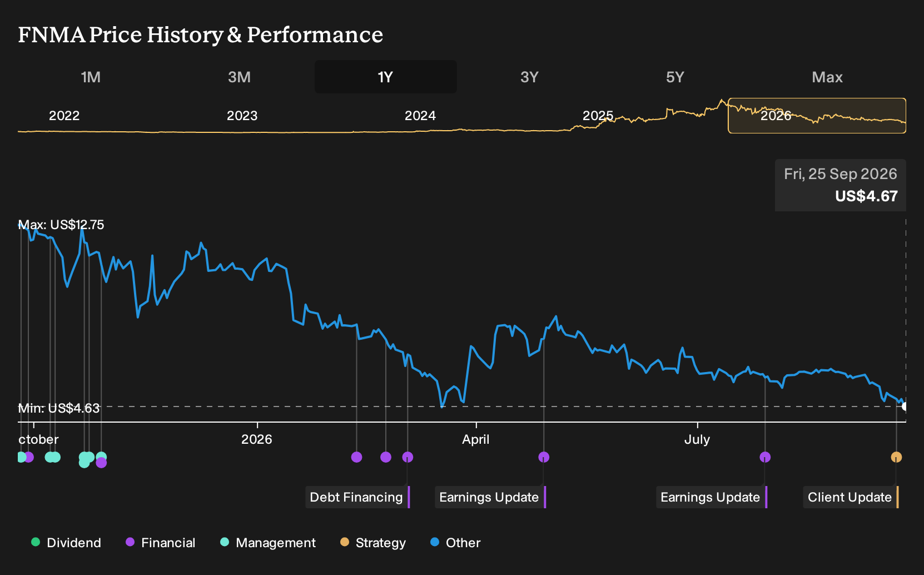924x575 pixels.
Task: Click the 2023 label in overview chart
Action: (x=242, y=116)
